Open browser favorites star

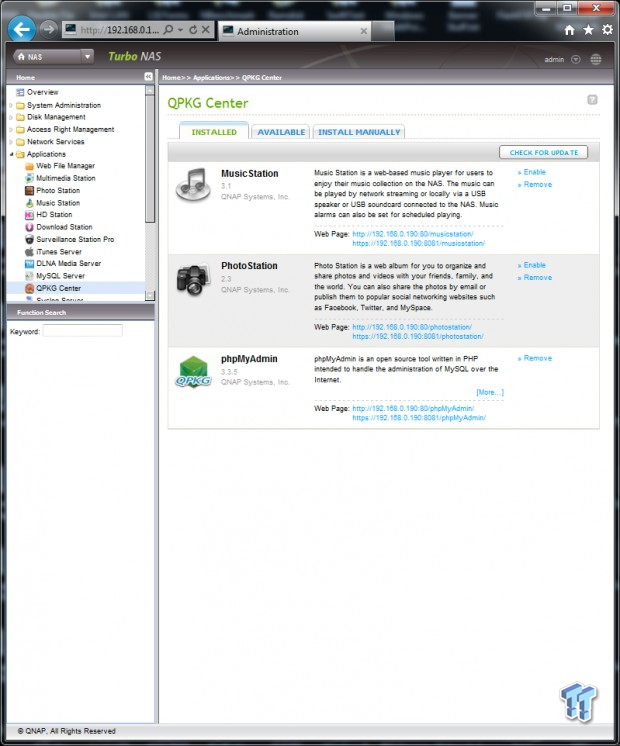pyautogui.click(x=589, y=30)
